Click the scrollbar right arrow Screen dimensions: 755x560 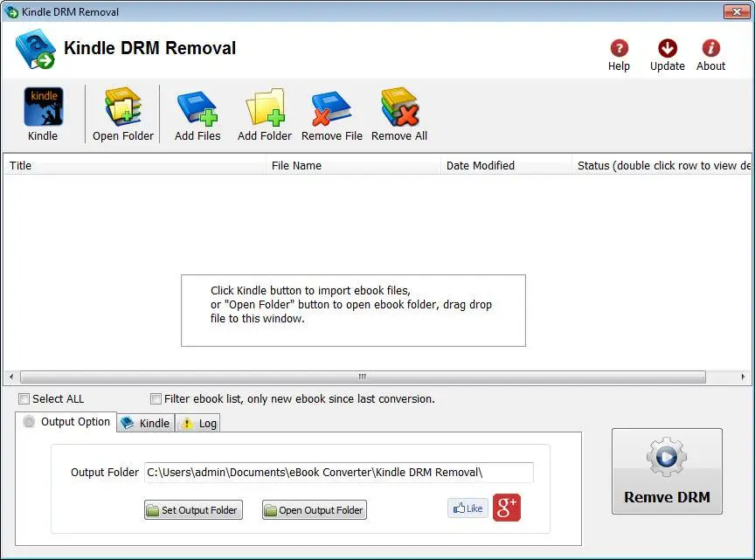(x=743, y=377)
